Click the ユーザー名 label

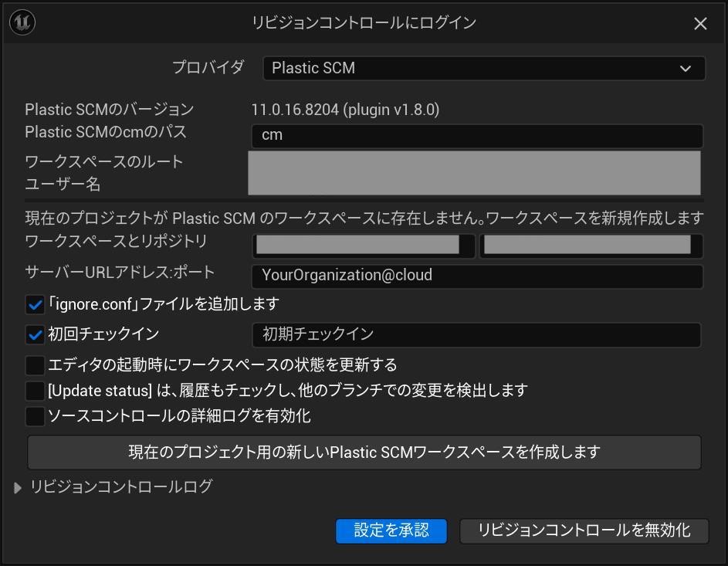click(63, 184)
